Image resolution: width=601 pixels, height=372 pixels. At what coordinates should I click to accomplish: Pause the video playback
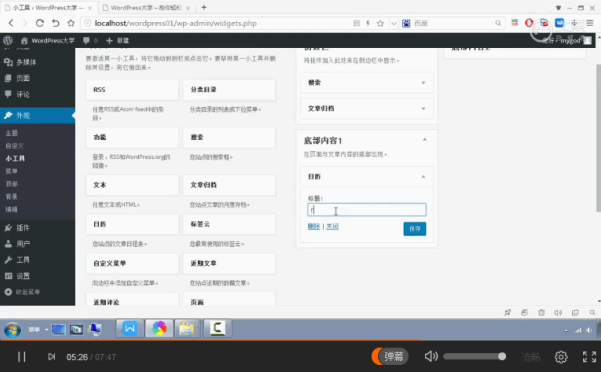(21, 357)
